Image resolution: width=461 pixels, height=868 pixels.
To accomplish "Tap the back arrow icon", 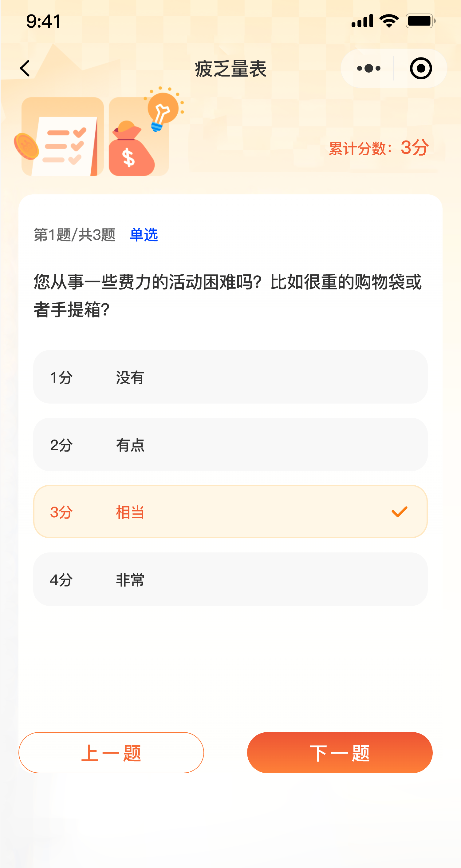I will tap(25, 68).
